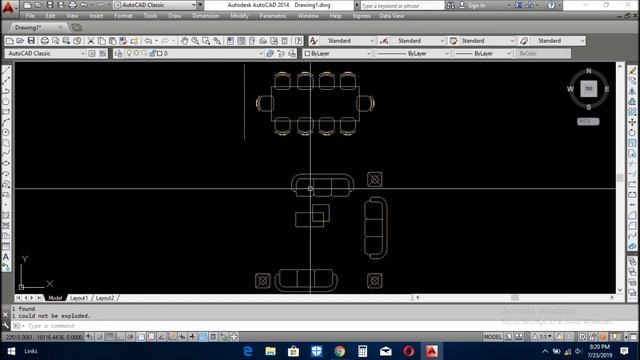Expand the AutoCAD Classic workspace dropdown in toolbar
This screenshot has width=640, height=360.
point(83,53)
